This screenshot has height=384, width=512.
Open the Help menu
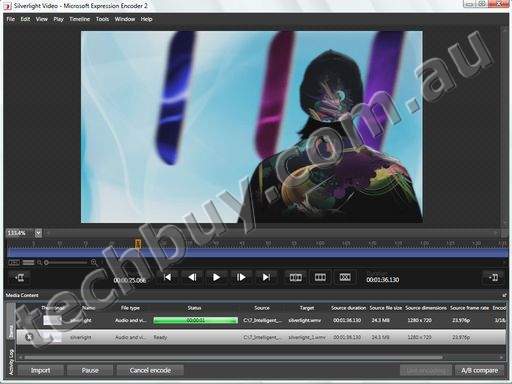click(146, 19)
